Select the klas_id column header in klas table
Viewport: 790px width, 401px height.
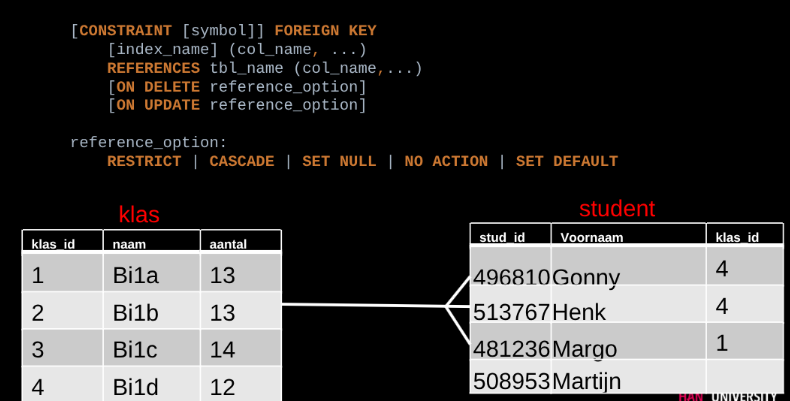click(54, 244)
